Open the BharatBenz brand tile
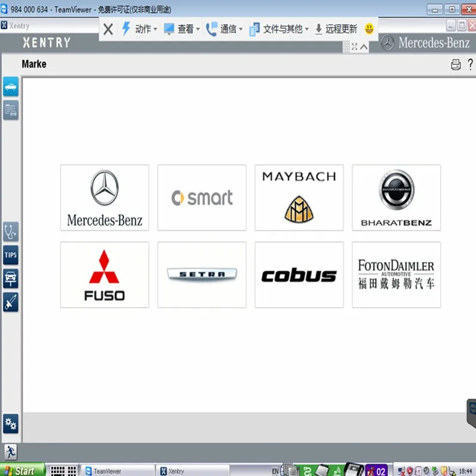 tap(396, 198)
